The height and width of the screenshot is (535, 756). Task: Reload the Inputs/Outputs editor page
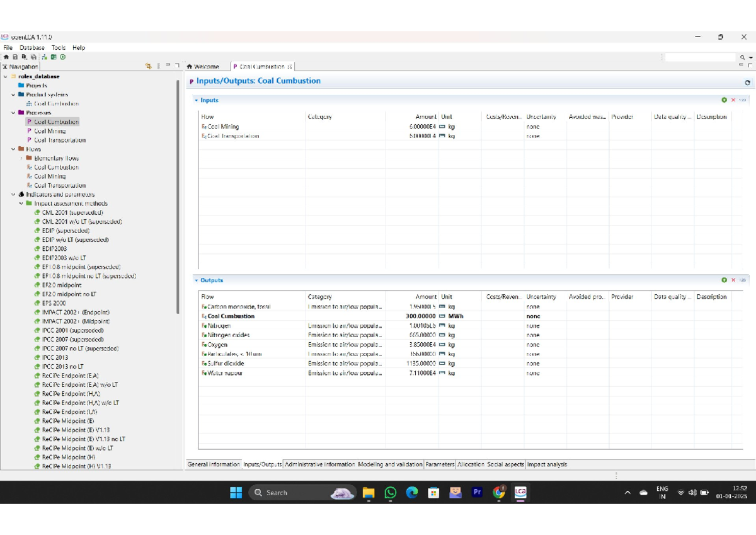tap(748, 83)
